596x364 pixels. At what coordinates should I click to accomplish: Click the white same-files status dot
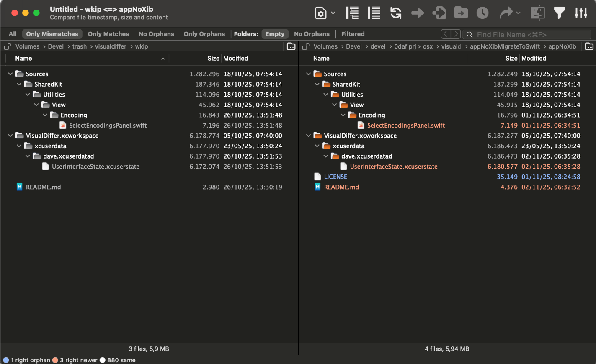[103, 360]
